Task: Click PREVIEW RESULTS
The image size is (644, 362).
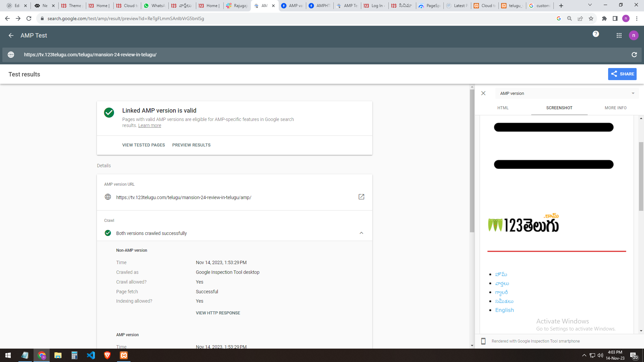Action: (x=191, y=145)
